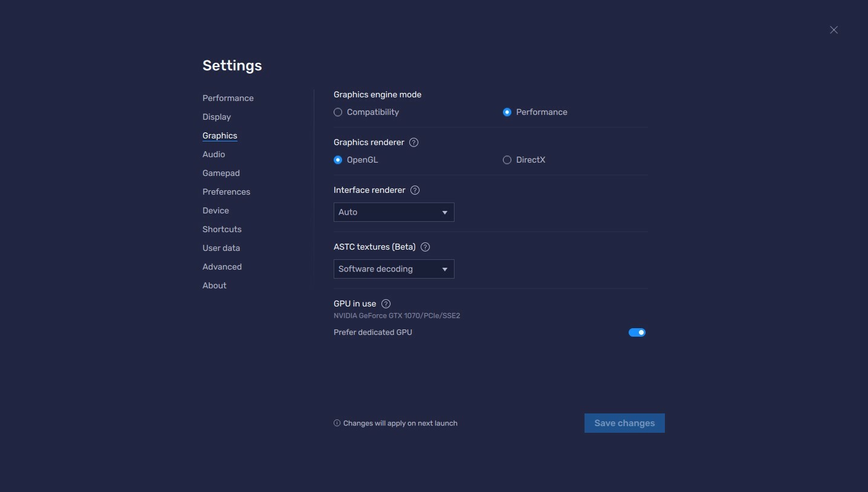This screenshot has height=492, width=868.
Task: Switch to Advanced settings
Action: tap(222, 267)
